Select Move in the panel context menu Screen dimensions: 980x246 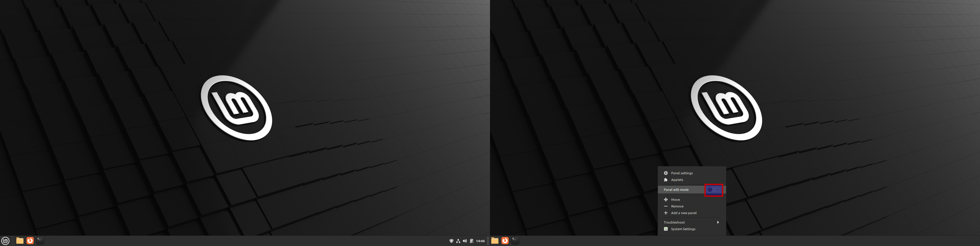(692, 200)
